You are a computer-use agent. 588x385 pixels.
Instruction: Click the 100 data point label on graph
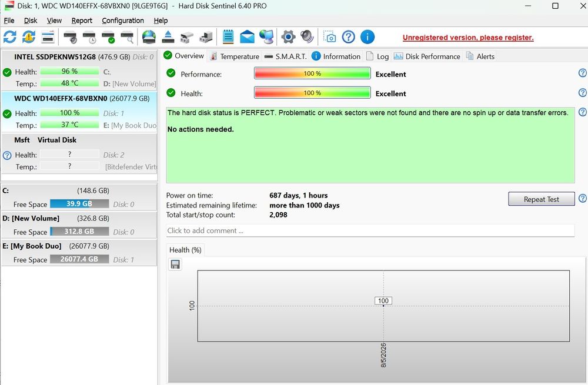click(x=383, y=300)
